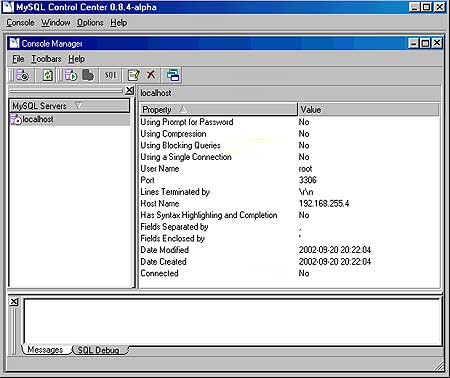
Task: Click the root user name value
Action: [305, 169]
